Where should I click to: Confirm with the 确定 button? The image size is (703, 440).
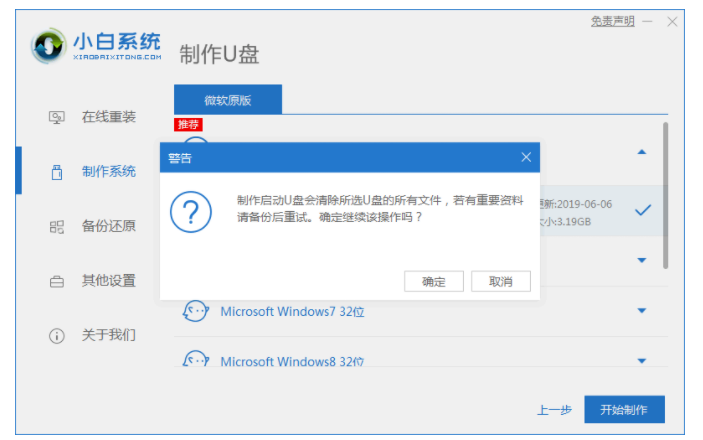click(x=434, y=281)
